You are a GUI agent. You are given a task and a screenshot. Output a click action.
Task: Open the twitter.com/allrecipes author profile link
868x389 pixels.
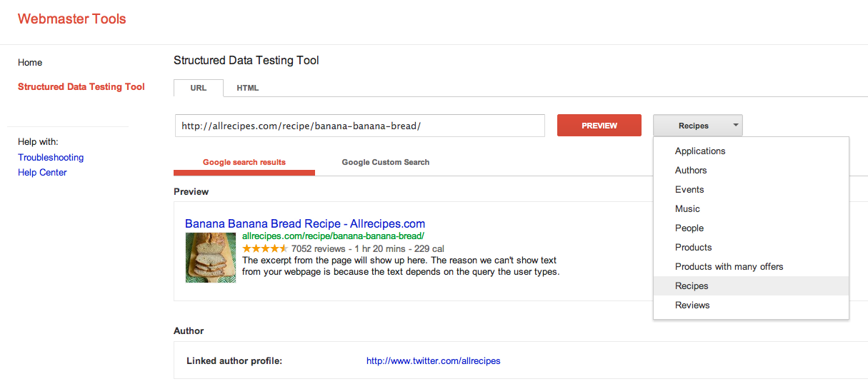pyautogui.click(x=433, y=361)
